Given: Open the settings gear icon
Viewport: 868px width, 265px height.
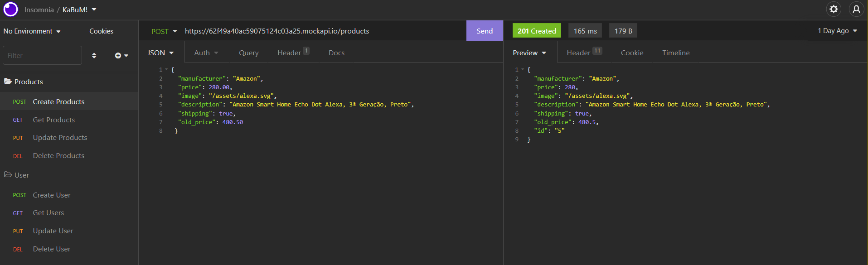Looking at the screenshot, I should tap(834, 9).
